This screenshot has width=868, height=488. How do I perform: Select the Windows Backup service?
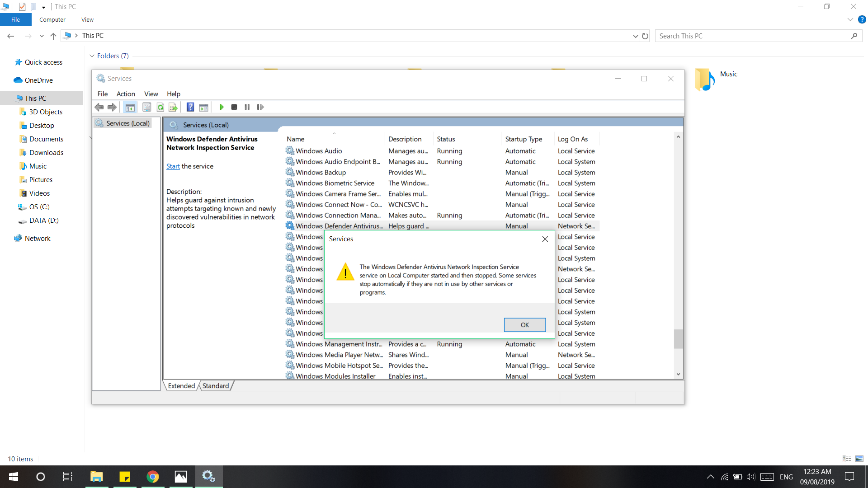pos(442,173)
